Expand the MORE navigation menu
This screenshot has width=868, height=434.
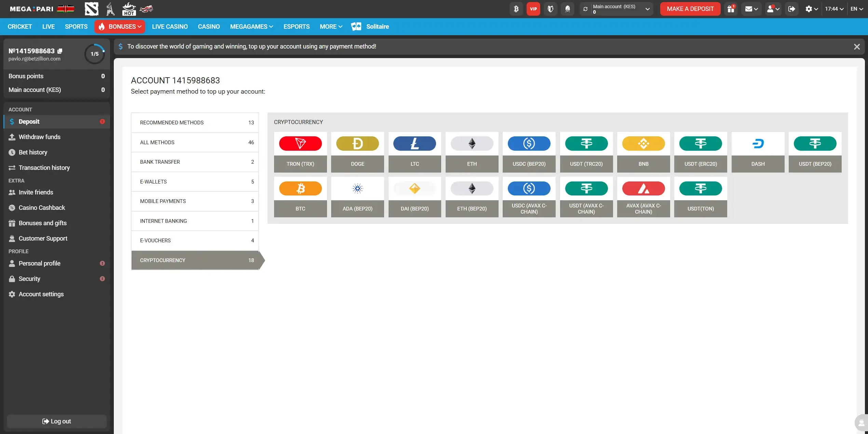(330, 26)
